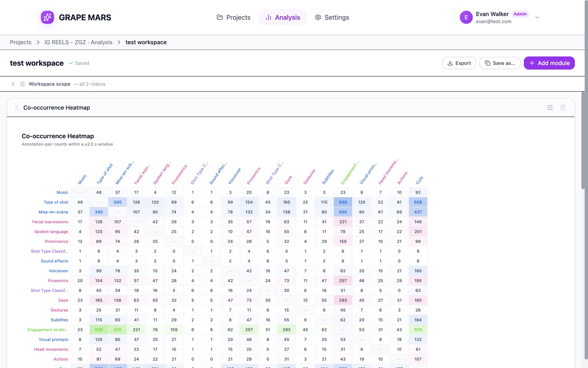This screenshot has height=368, width=588.
Task: Click the page vertical scrollbar
Action: [586, 180]
